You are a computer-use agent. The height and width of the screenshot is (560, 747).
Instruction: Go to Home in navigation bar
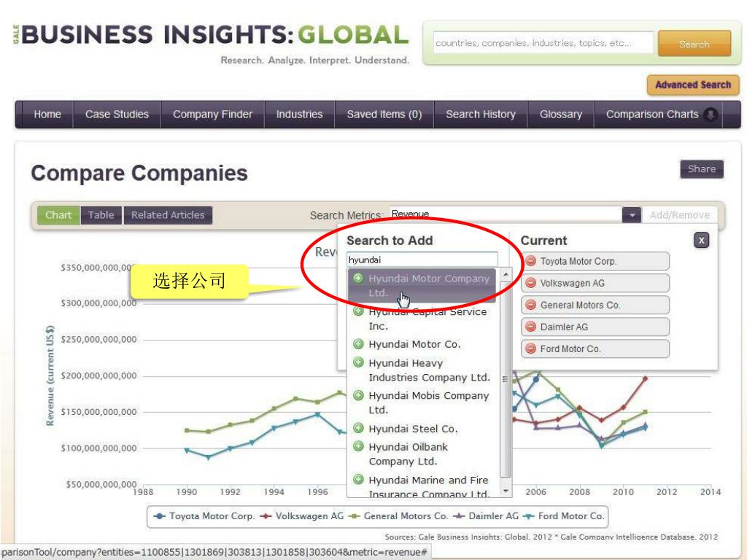point(47,114)
